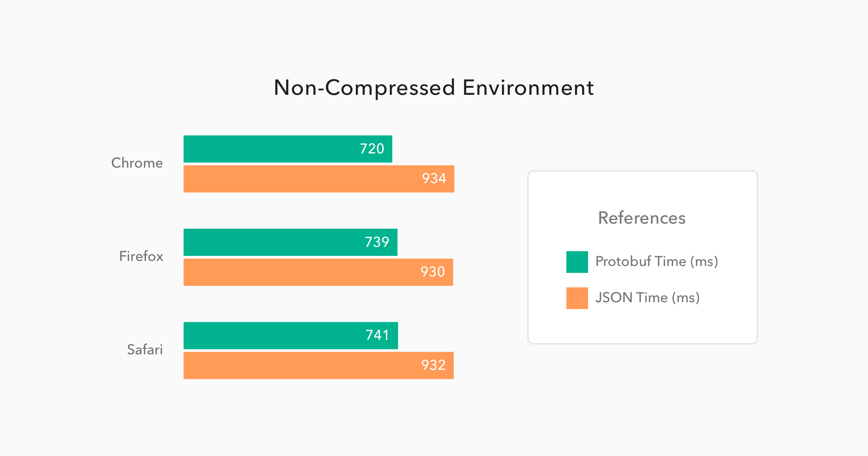Click the orange JSON legend swatch
Image resolution: width=868 pixels, height=456 pixels.
point(577,298)
